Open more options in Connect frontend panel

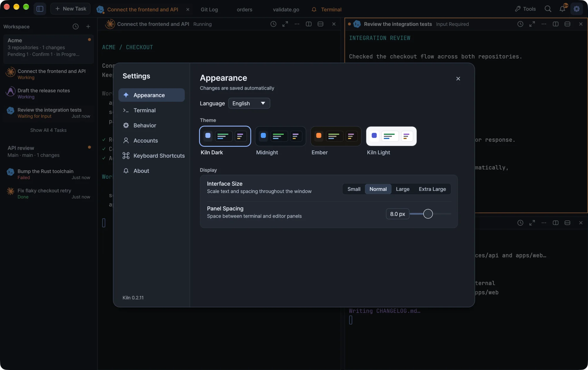click(297, 24)
